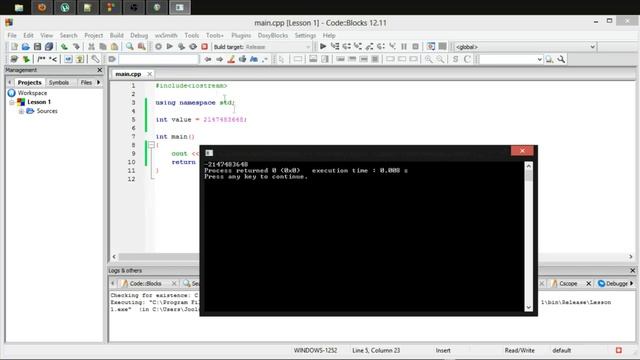This screenshot has width=640, height=360.
Task: Click the editor horizontal scroll right arrow
Action: [x=631, y=257]
